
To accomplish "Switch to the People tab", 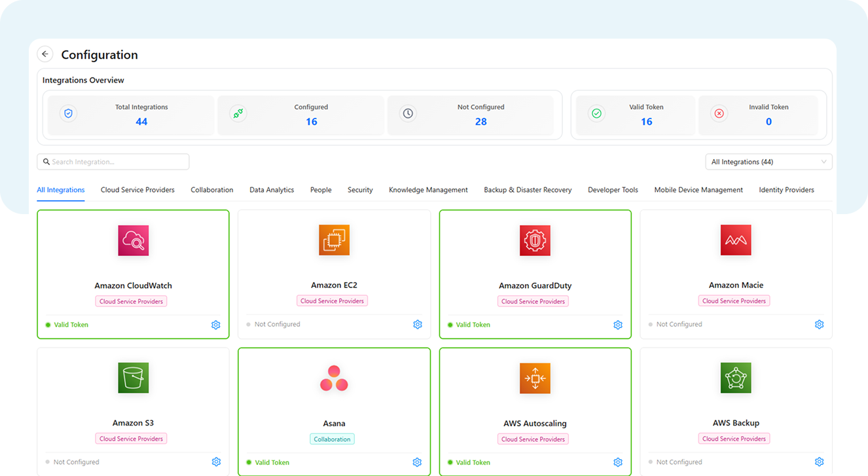I will coord(321,190).
